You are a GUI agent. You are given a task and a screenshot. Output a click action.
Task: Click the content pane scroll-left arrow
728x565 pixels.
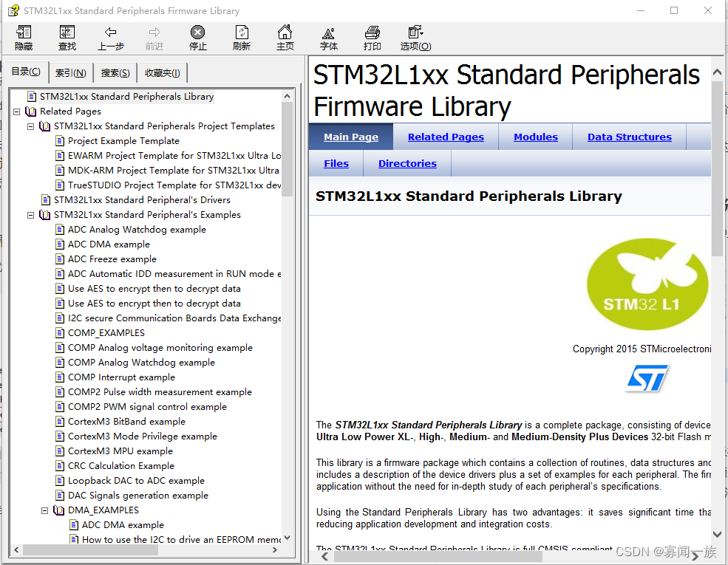tap(324, 556)
